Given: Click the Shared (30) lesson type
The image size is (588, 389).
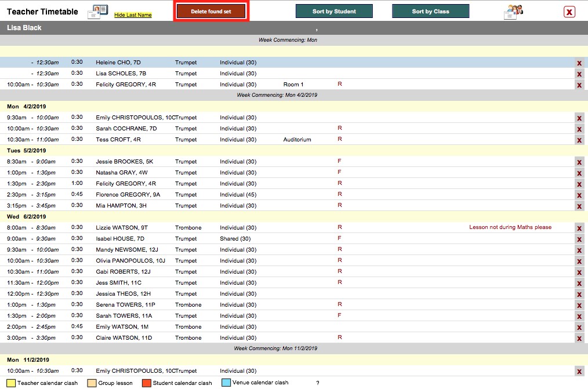Looking at the screenshot, I should point(235,238).
